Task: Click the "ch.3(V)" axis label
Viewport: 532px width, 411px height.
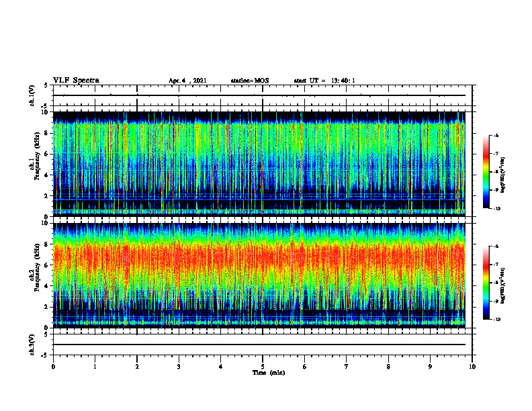Action: pyautogui.click(x=32, y=345)
